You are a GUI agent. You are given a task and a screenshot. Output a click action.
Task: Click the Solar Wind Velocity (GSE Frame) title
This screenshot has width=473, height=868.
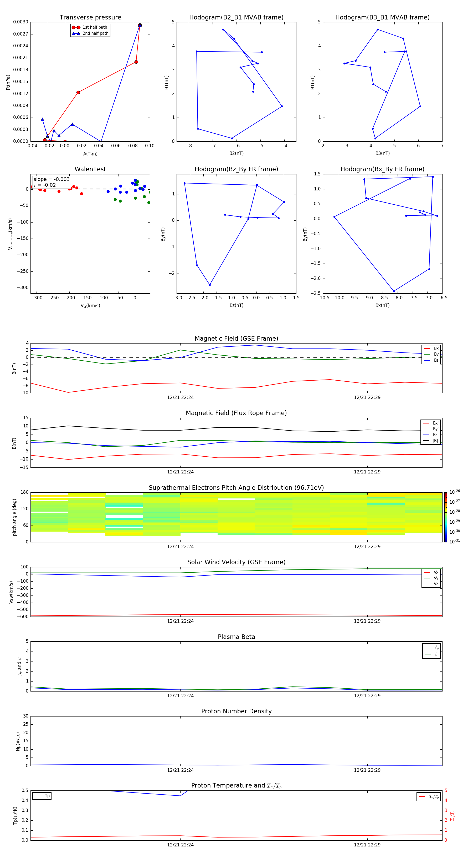pyautogui.click(x=236, y=562)
